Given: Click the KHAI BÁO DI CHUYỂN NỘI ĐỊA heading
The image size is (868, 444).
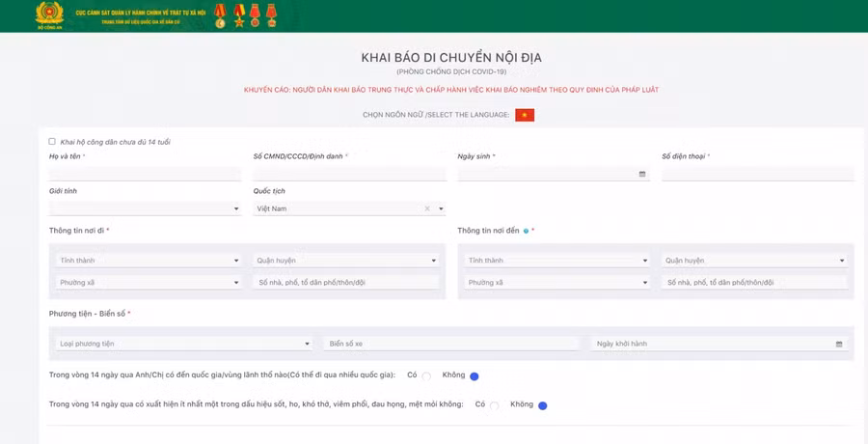Looking at the screenshot, I should pyautogui.click(x=451, y=58).
